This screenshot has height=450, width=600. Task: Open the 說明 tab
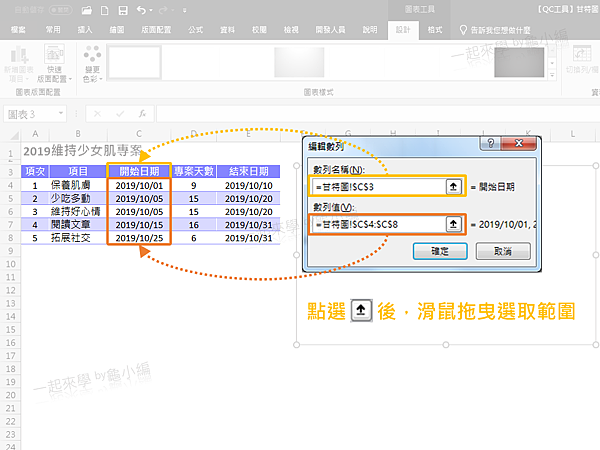370,30
